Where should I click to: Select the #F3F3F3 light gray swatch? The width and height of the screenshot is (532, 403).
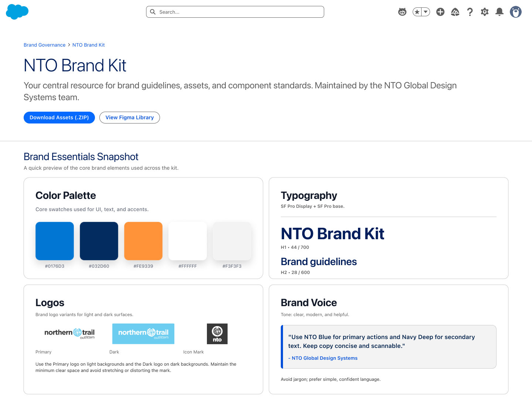(x=232, y=241)
